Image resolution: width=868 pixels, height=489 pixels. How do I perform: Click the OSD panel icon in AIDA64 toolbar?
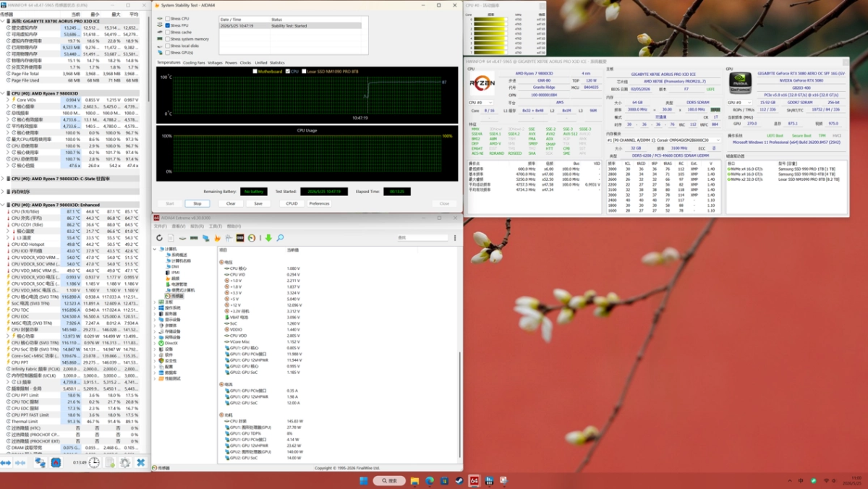coord(240,238)
